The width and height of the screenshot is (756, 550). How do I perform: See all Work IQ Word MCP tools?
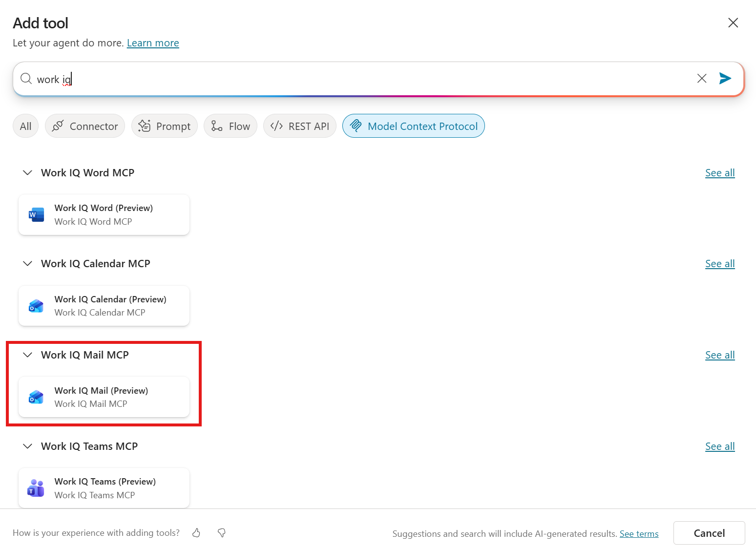click(720, 173)
